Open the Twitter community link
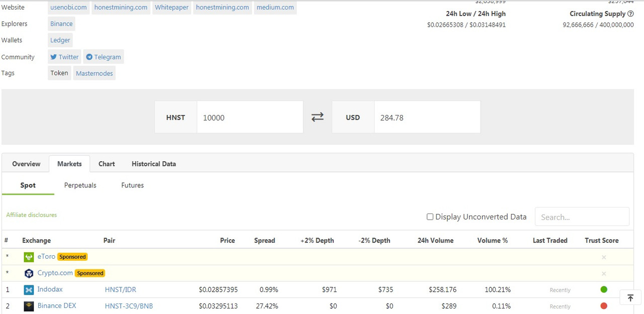 tap(64, 57)
